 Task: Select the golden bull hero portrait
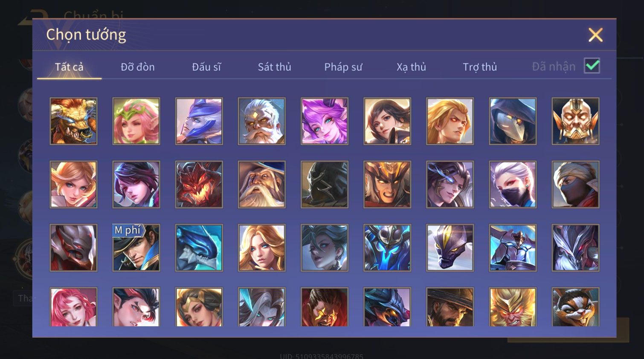[x=73, y=122]
